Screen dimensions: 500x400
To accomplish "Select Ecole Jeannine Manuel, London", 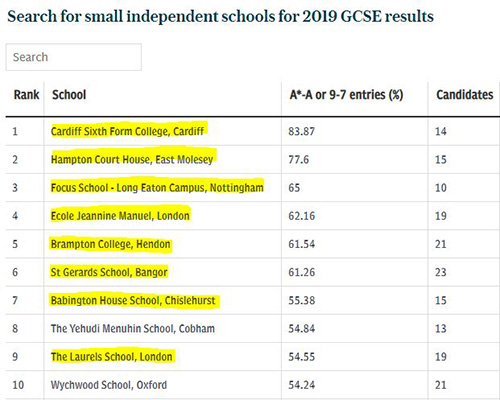I will pyautogui.click(x=120, y=216).
